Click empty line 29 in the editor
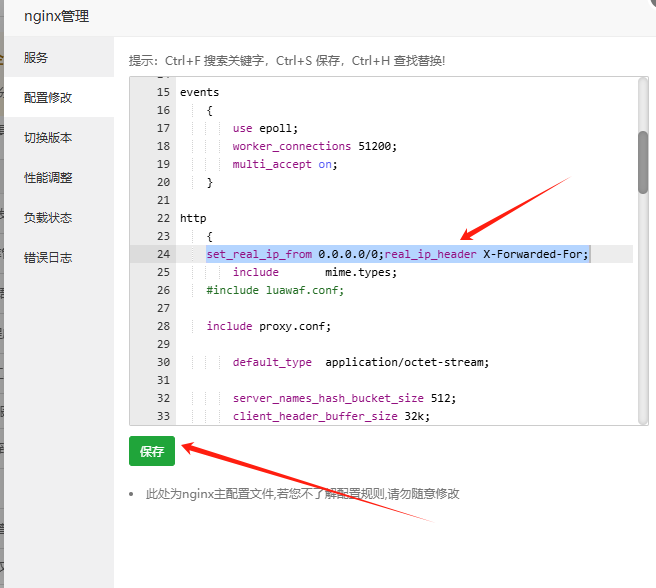 pos(404,344)
